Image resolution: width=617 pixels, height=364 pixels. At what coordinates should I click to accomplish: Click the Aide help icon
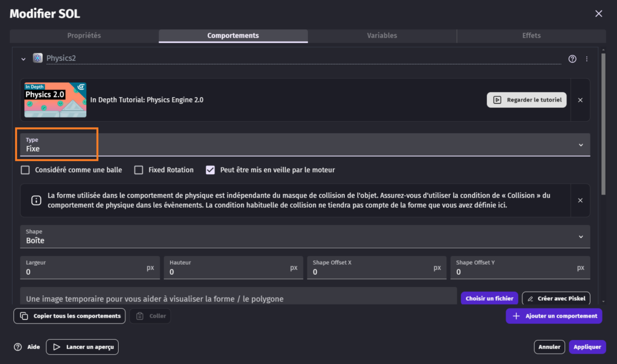pyautogui.click(x=18, y=347)
